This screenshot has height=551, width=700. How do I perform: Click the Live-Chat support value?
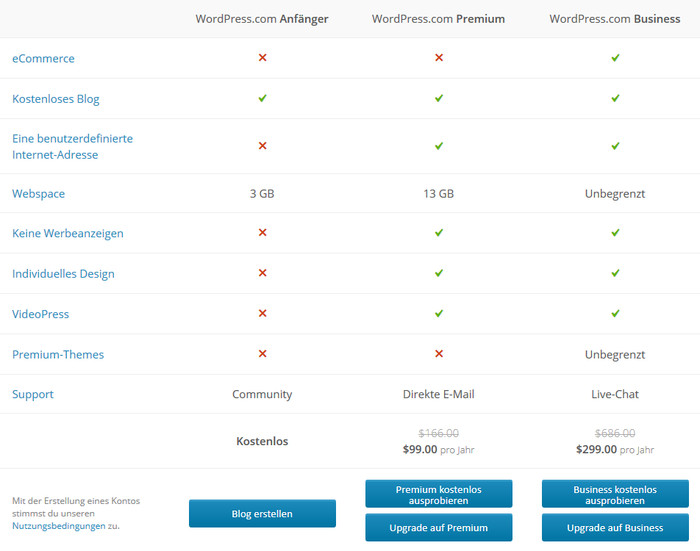pyautogui.click(x=615, y=394)
